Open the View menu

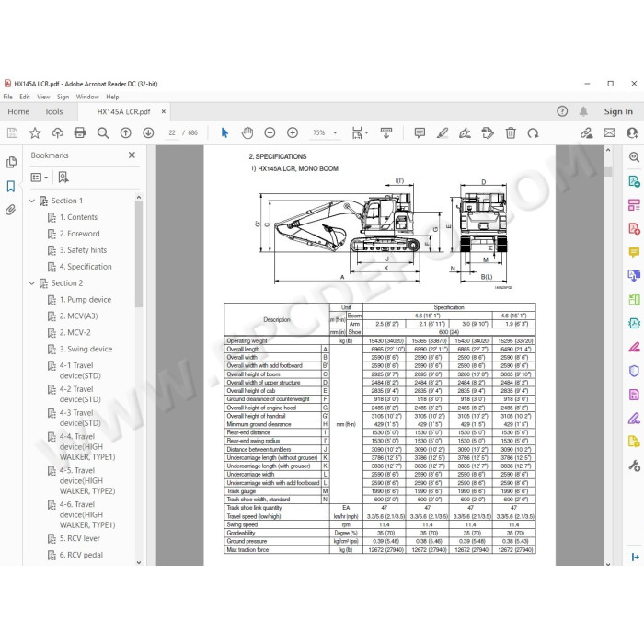click(x=43, y=97)
